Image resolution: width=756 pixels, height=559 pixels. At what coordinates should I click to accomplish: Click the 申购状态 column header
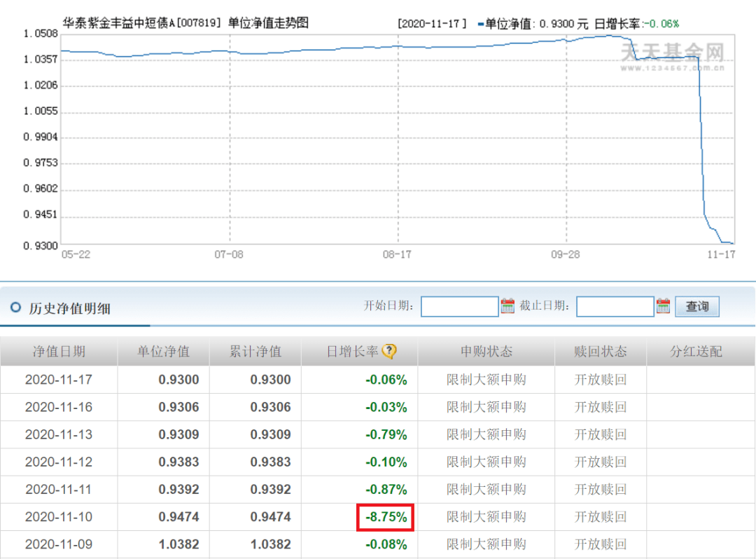click(486, 352)
